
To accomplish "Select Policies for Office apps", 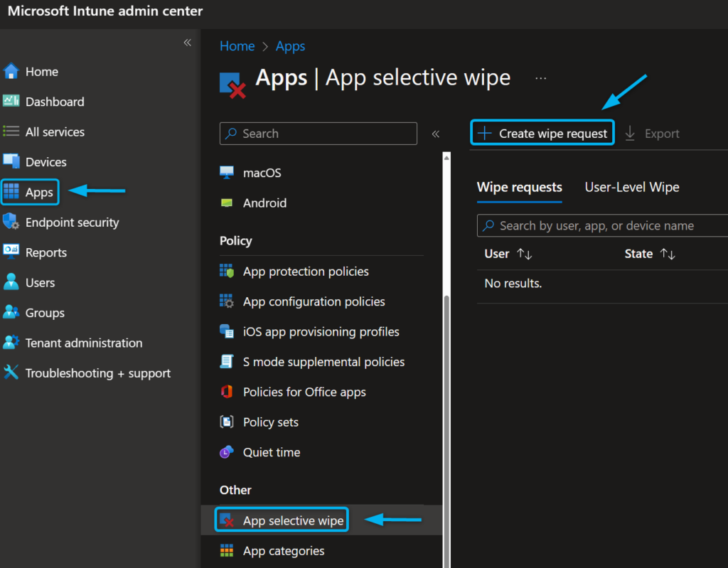I will (304, 392).
